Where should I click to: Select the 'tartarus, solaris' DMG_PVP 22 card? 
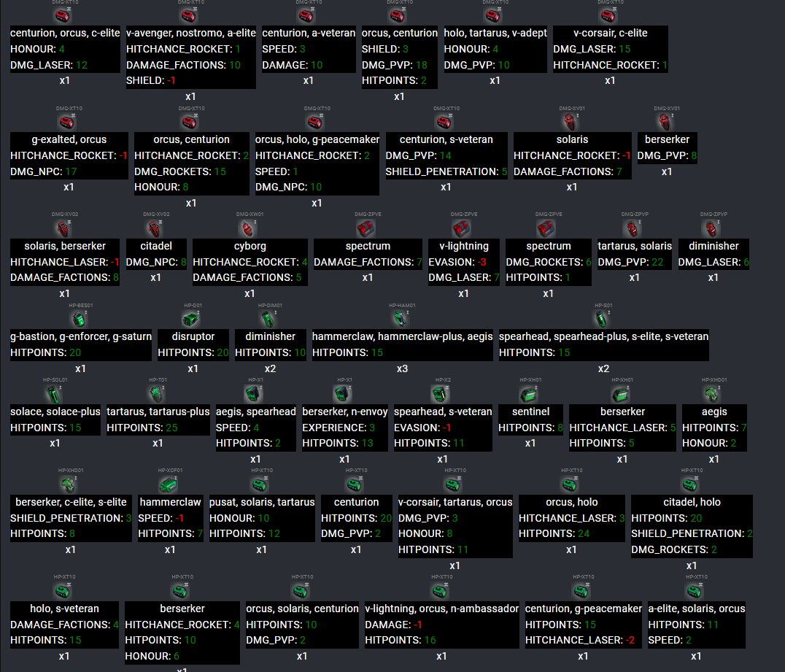[x=634, y=254]
